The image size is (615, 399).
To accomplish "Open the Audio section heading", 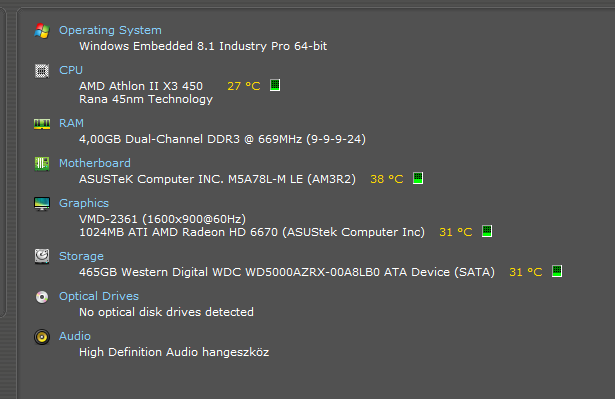I will (75, 336).
